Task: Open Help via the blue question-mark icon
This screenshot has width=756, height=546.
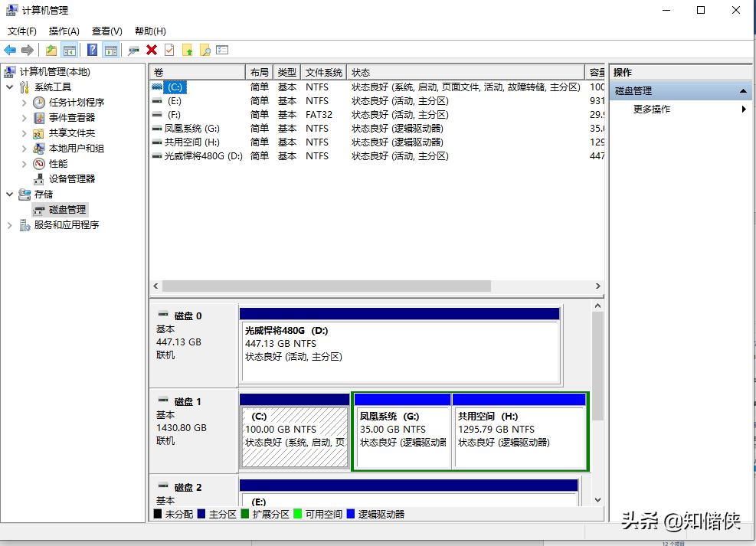Action: click(92, 50)
